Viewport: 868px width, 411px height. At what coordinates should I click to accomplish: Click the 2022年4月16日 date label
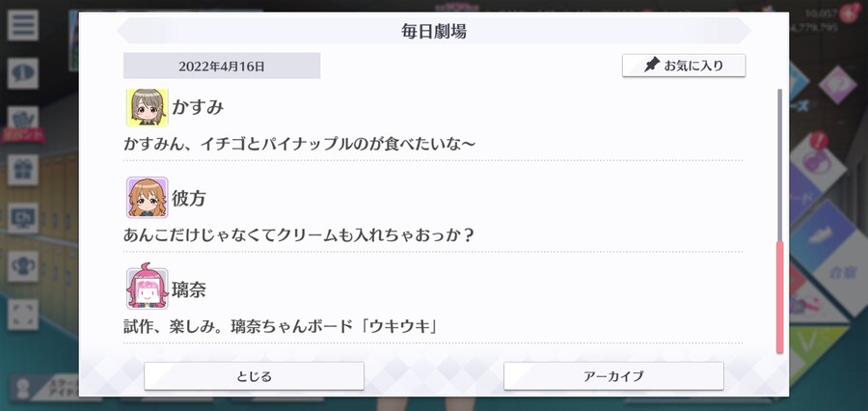tap(222, 66)
